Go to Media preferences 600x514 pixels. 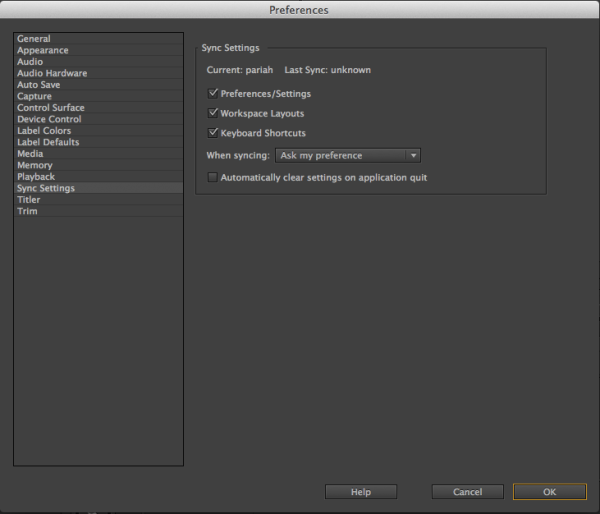tap(98, 153)
